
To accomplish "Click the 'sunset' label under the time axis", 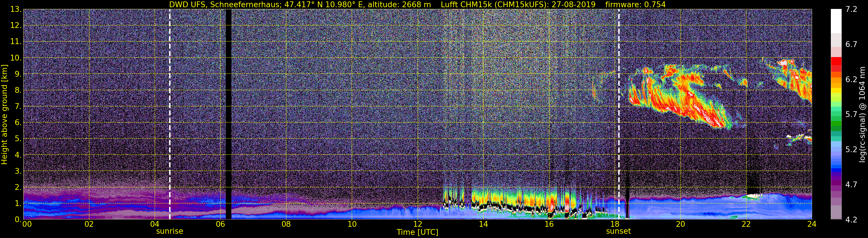I will point(618,231).
